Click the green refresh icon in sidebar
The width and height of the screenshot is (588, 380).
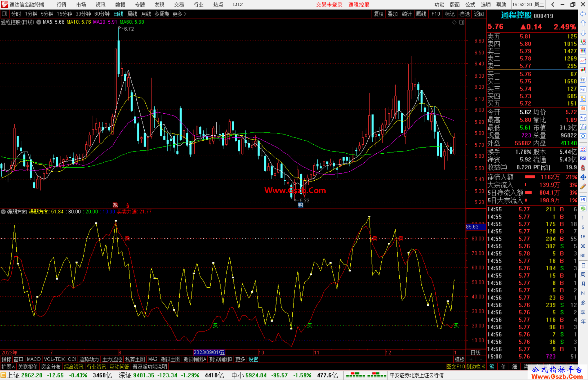[x=583, y=209]
